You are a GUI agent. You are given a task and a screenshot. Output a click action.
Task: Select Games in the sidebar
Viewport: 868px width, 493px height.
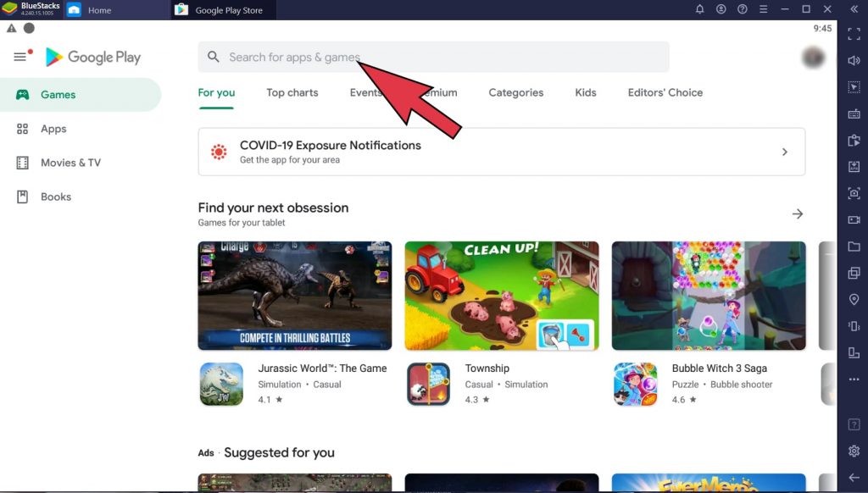(81, 95)
